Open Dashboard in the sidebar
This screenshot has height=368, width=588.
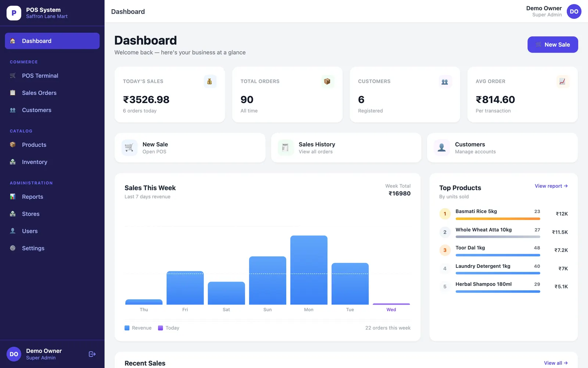pyautogui.click(x=52, y=41)
